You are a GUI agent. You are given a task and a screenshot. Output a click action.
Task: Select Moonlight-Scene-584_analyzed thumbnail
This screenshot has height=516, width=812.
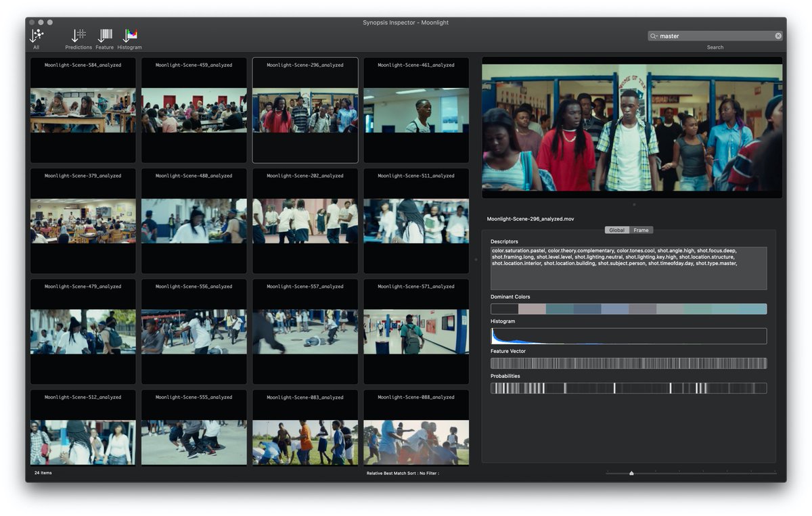tap(83, 110)
